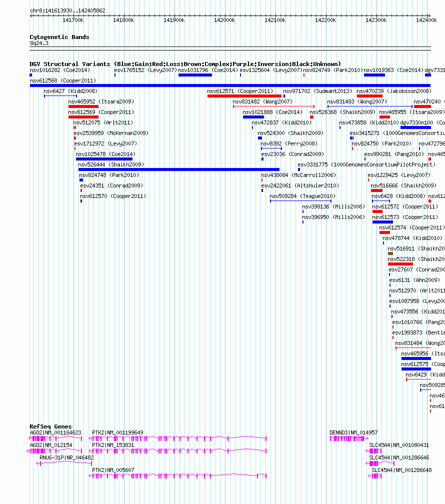Open esv6131 (Ahn2009) variant
Viewport: 445px width, 504px height.
coord(414,280)
